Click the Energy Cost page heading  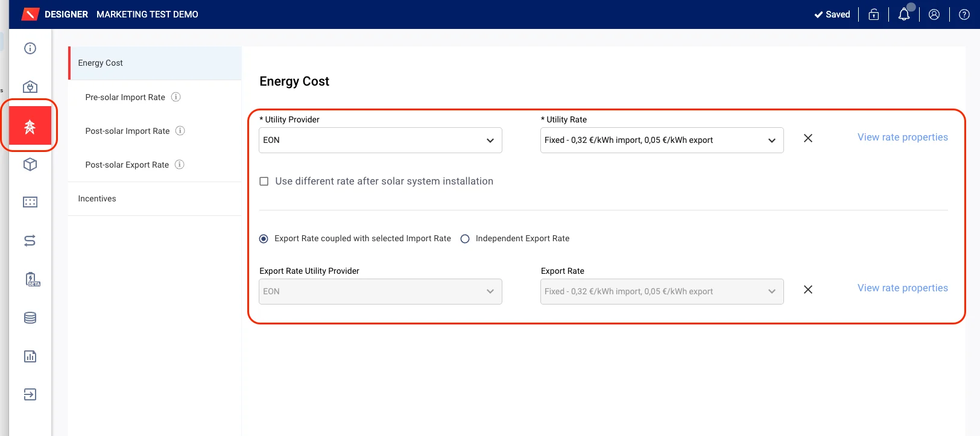294,81
